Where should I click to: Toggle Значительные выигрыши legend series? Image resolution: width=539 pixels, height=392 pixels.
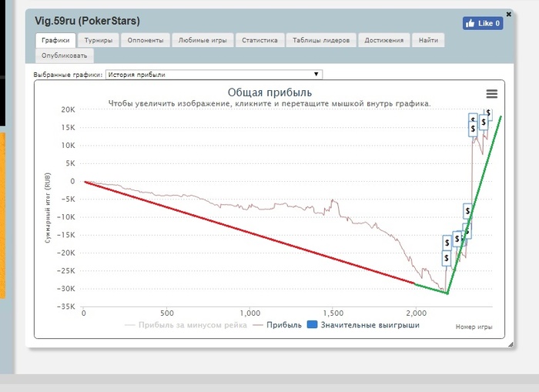point(363,325)
